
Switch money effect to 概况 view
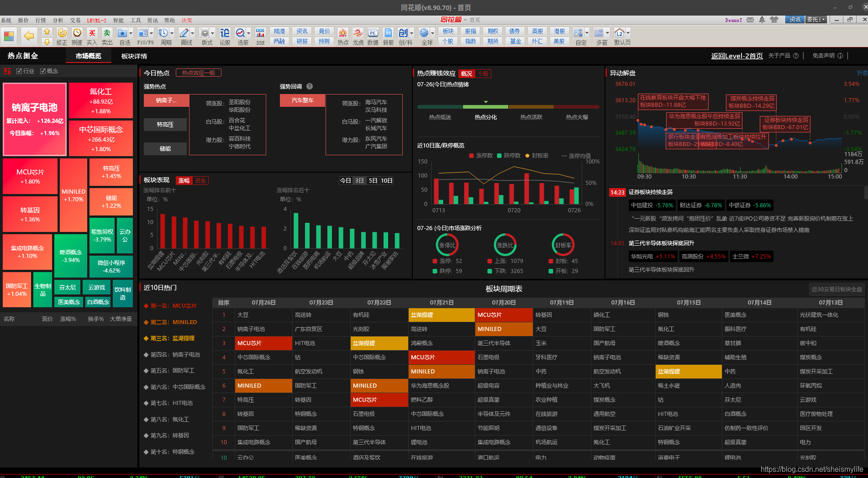(467, 74)
